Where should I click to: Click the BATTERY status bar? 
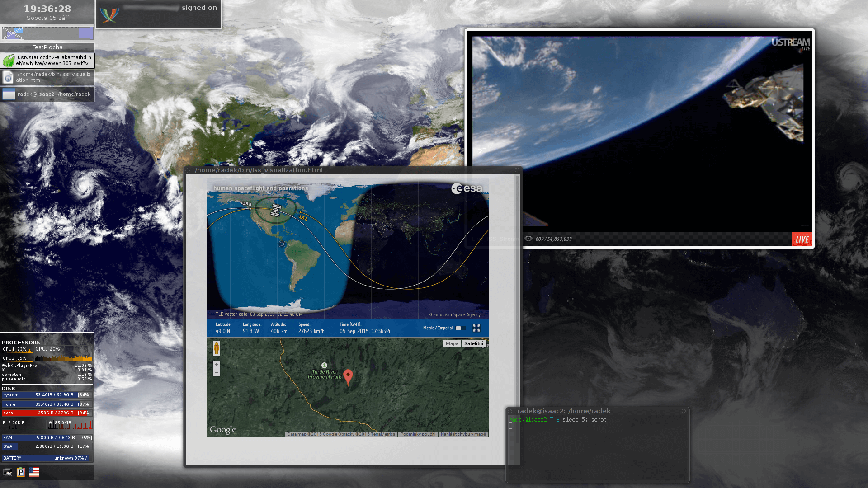47,458
